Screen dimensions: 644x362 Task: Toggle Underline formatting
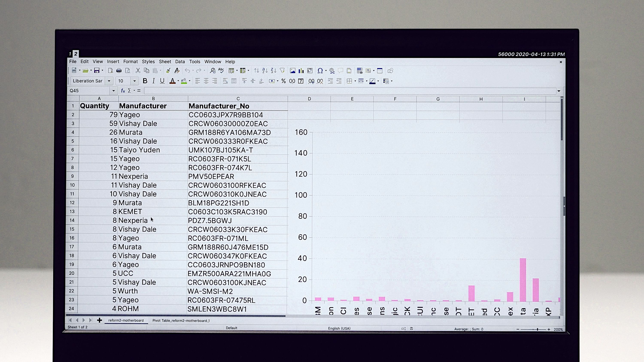tap(162, 81)
